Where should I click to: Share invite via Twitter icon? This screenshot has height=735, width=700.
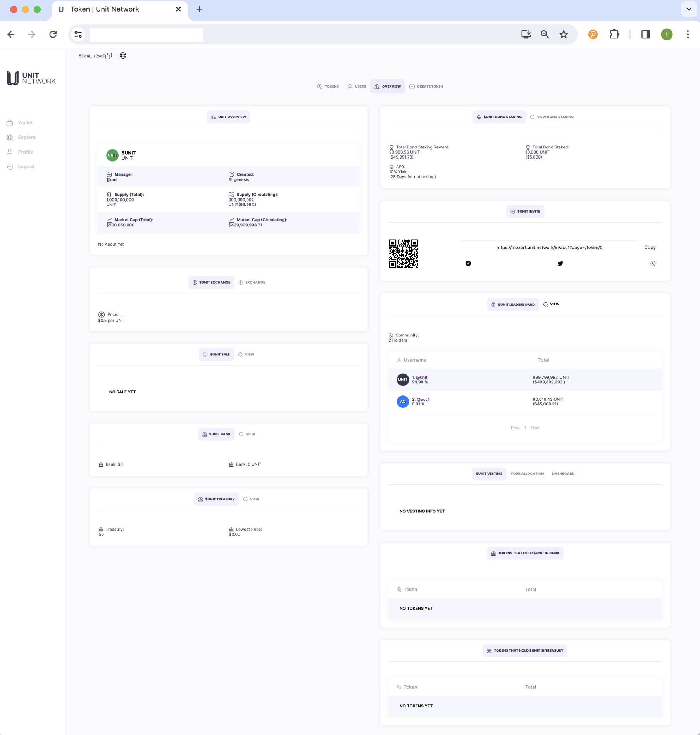[x=560, y=264]
